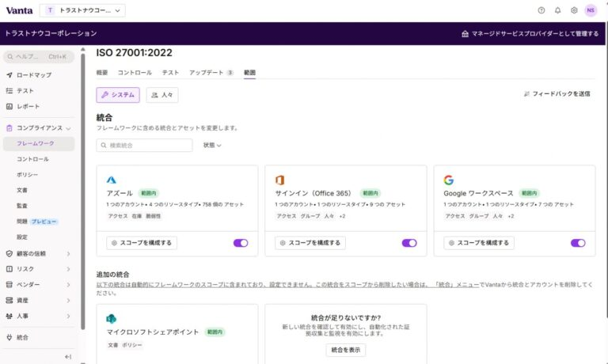The width and height of the screenshot is (608, 364).
Task: Open 文書 in the sidebar
Action: tap(22, 191)
